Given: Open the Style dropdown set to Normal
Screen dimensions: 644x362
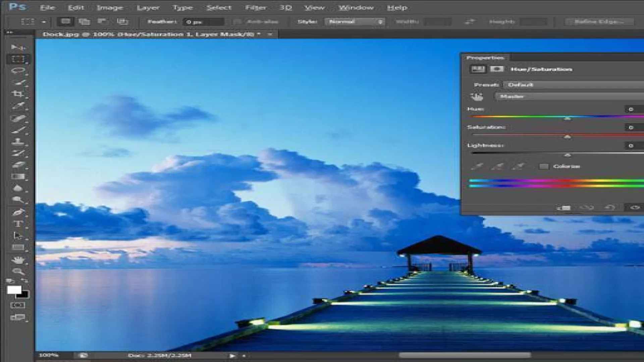Looking at the screenshot, I should point(355,22).
